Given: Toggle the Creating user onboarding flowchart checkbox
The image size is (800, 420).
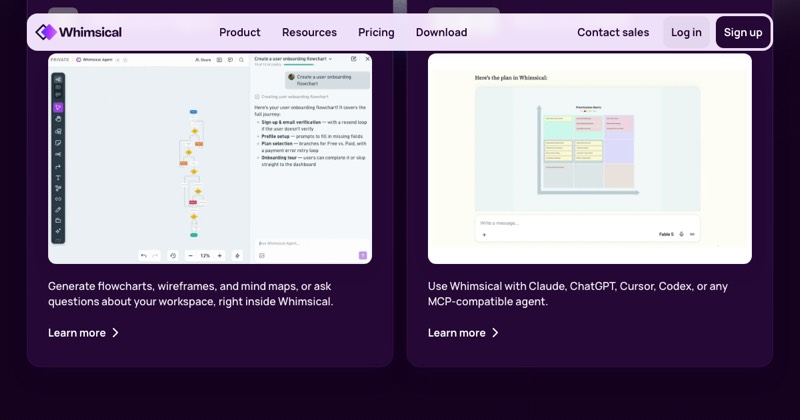Looking at the screenshot, I should [257, 96].
